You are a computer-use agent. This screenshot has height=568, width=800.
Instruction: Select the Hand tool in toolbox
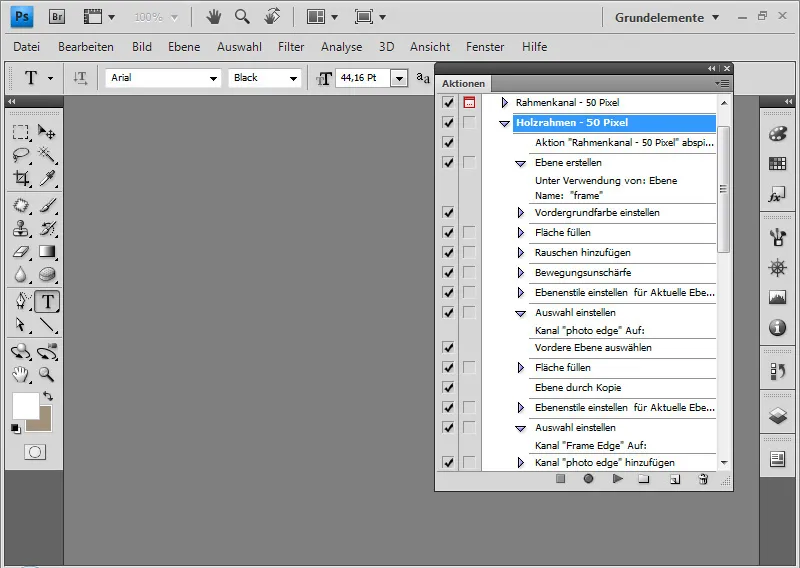(x=20, y=375)
